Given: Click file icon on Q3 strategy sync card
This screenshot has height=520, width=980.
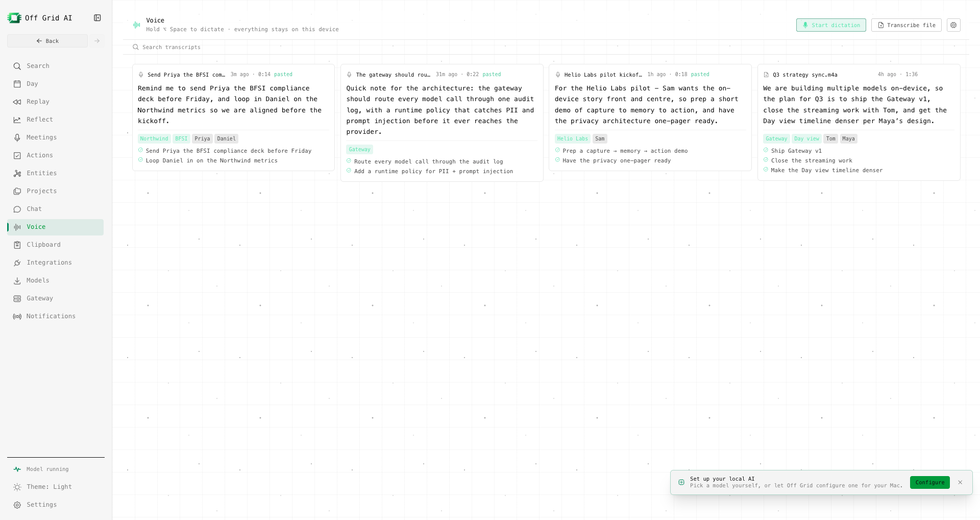Looking at the screenshot, I should 766,75.
